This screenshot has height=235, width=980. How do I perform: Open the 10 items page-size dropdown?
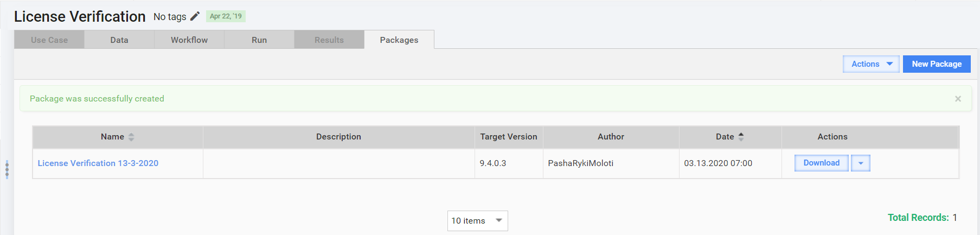477,221
